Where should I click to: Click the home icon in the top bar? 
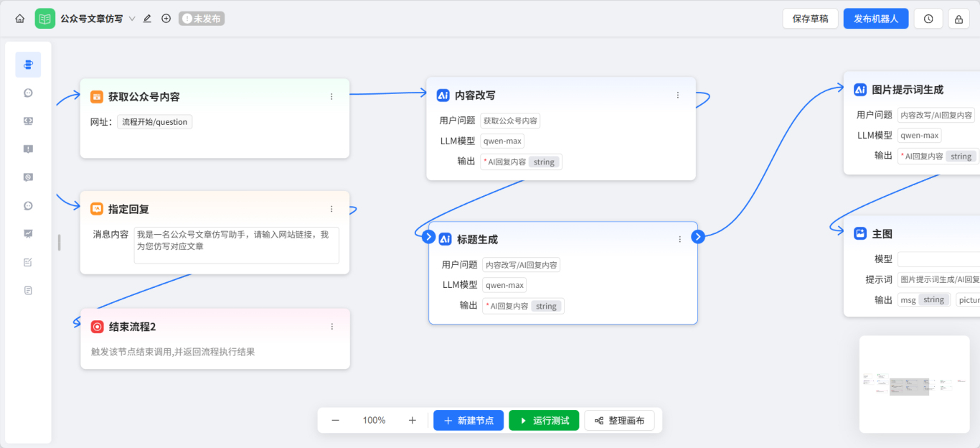coord(19,18)
